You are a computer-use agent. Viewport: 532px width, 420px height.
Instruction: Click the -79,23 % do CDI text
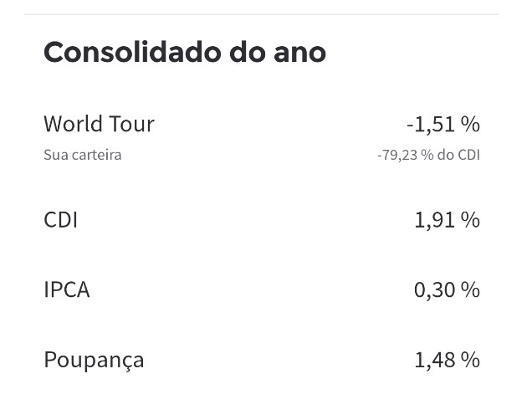(428, 155)
